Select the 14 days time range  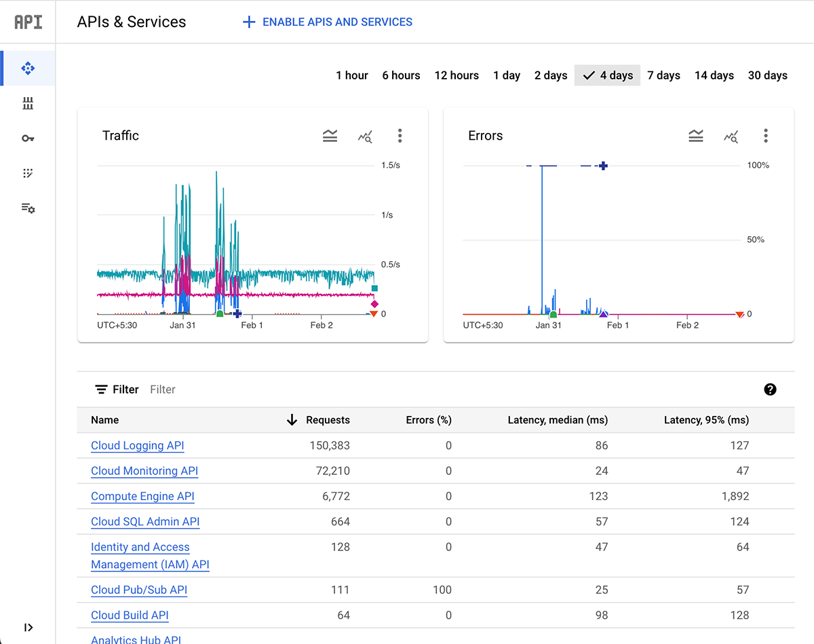pyautogui.click(x=714, y=75)
